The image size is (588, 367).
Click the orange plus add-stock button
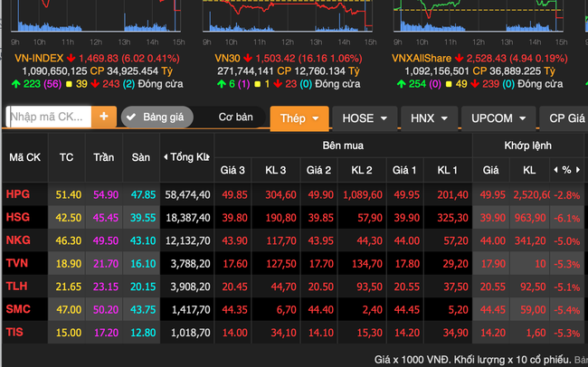click(x=104, y=117)
